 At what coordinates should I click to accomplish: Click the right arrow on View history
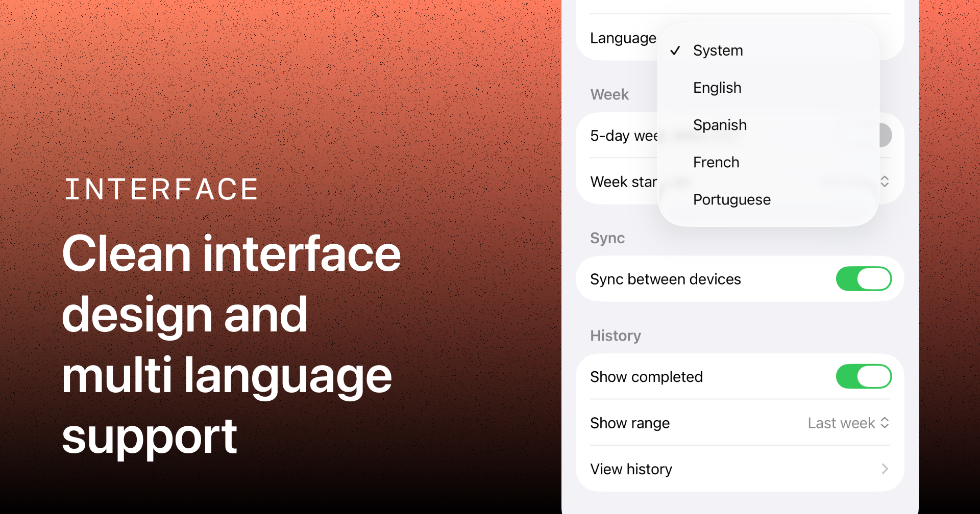tap(885, 469)
